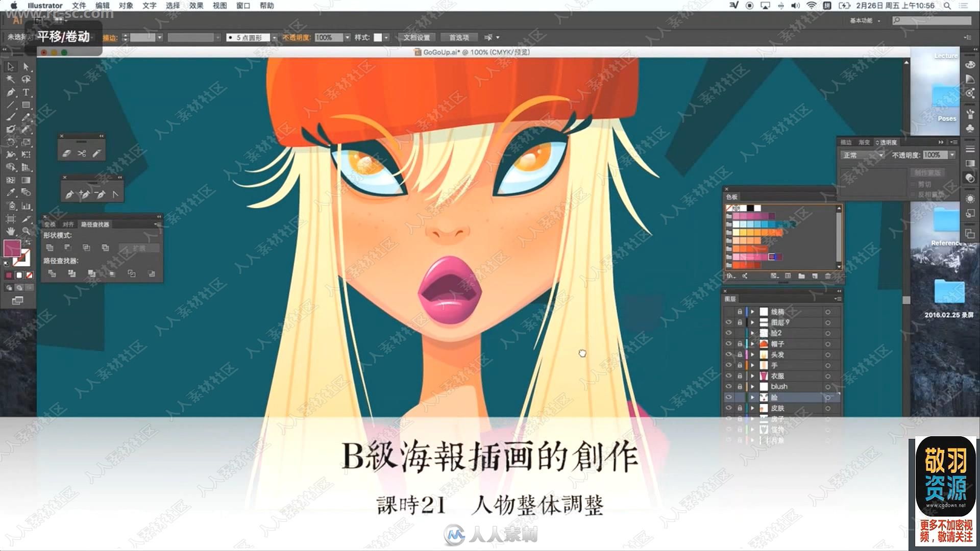Select the Selection (black arrow) tool

click(x=11, y=67)
